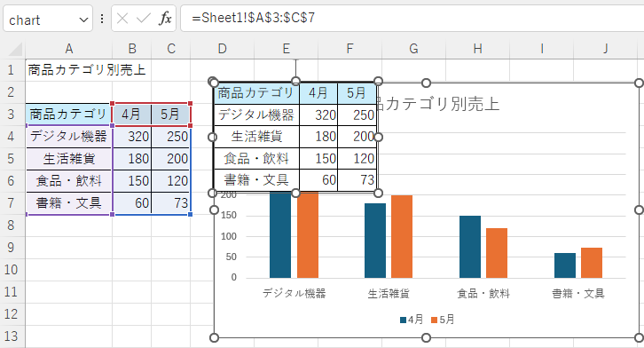Click the Name Box showing chart
The width and height of the screenshot is (644, 348).
tap(48, 19)
